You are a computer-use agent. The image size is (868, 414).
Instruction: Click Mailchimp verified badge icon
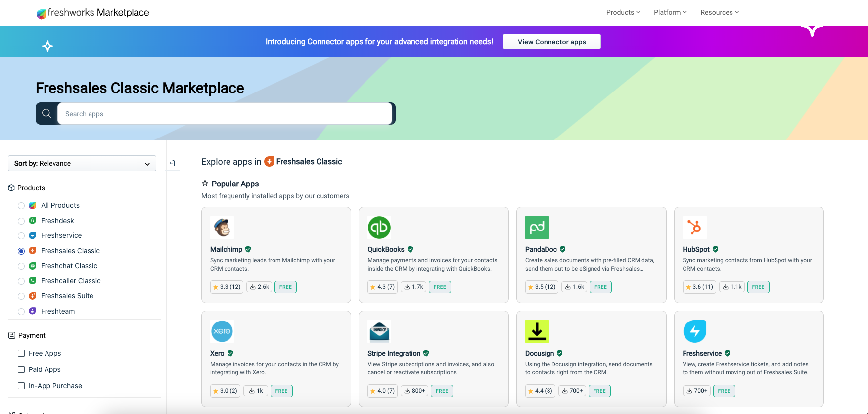coord(248,249)
